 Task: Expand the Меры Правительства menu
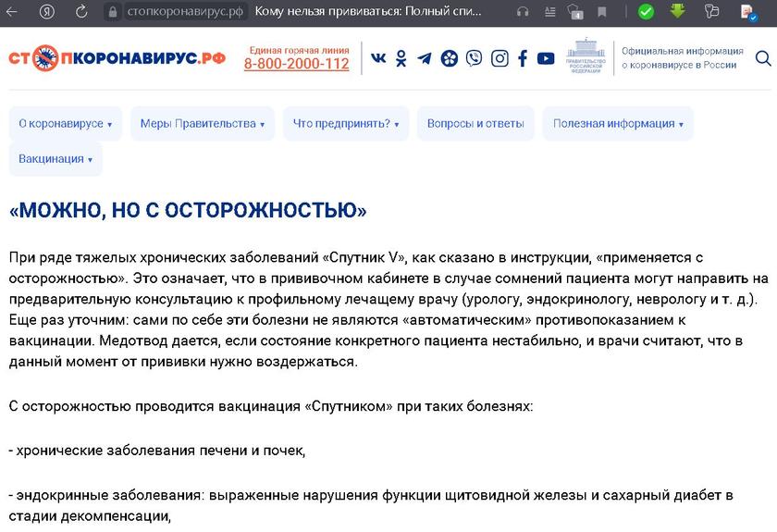203,123
